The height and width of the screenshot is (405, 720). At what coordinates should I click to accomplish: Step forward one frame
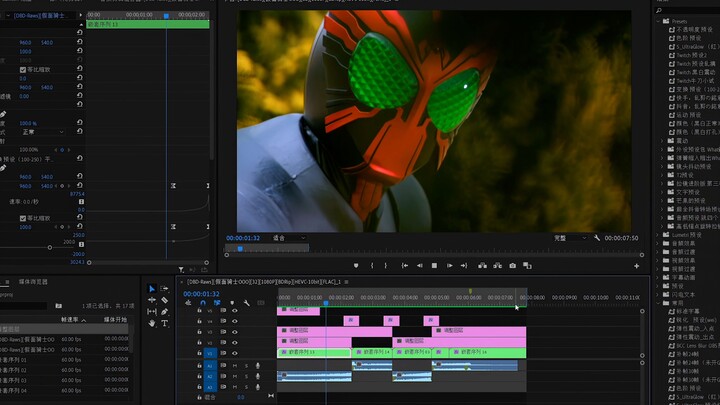pyautogui.click(x=450, y=265)
